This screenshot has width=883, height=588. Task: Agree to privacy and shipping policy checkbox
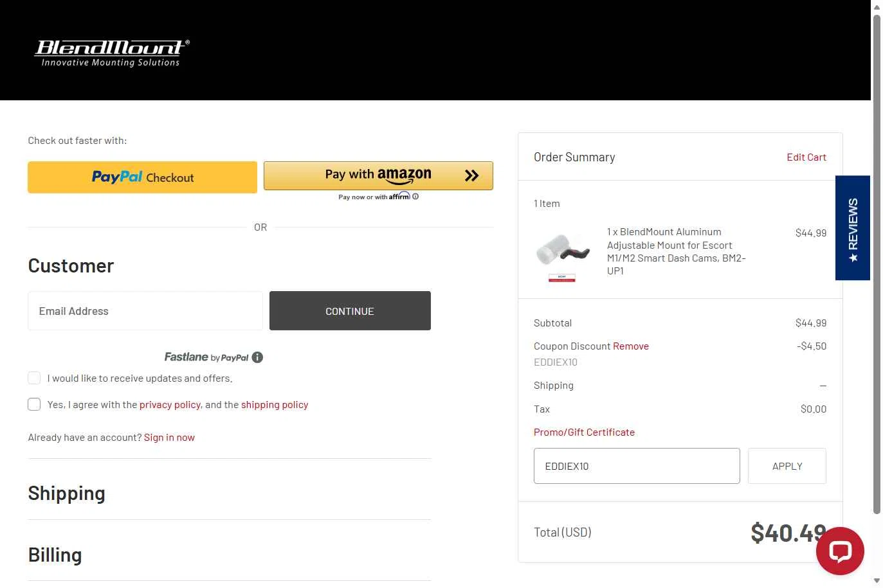tap(34, 404)
